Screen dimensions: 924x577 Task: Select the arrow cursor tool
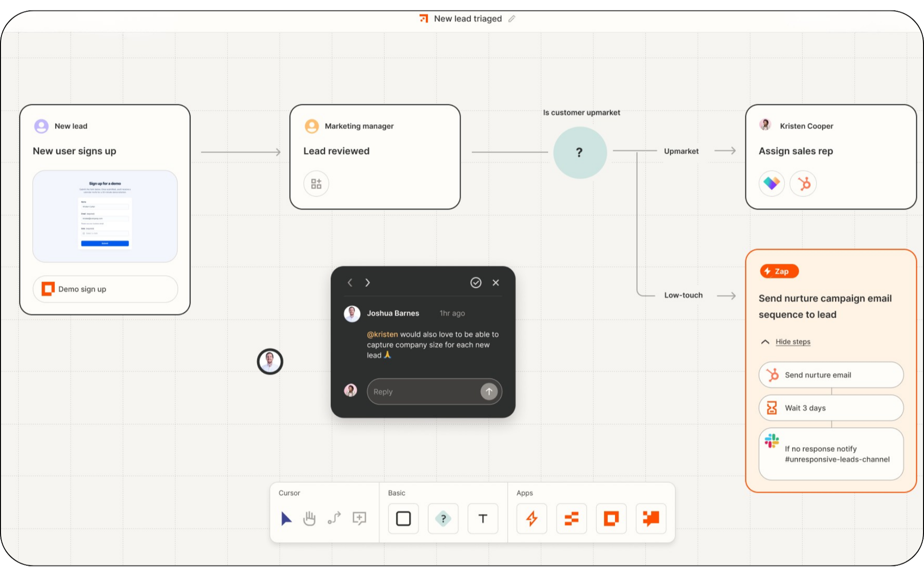tap(286, 518)
